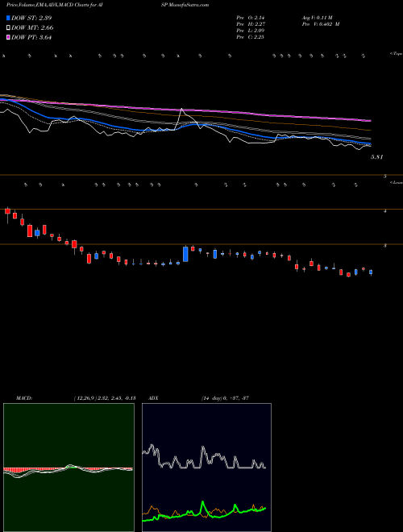Click the magenta DOW PT legend swatch
The image size is (403, 532).
(x=8, y=38)
